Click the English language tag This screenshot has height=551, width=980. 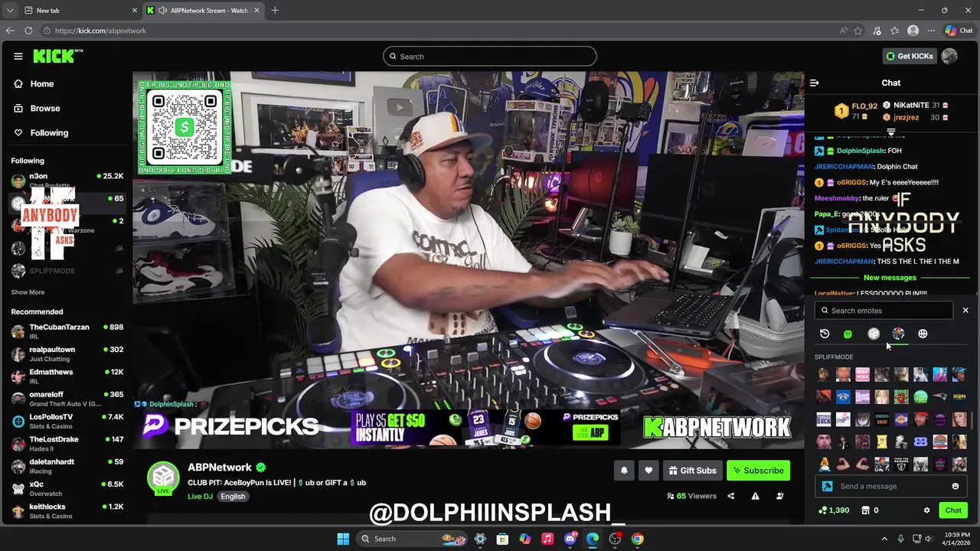(233, 497)
